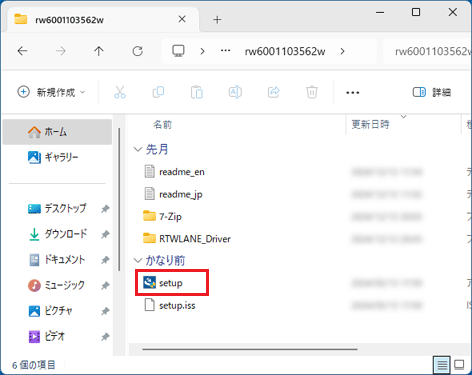This screenshot has height=375, width=472.
Task: Expand chevron after rw6001103562w breadcrumb
Action: (342, 51)
